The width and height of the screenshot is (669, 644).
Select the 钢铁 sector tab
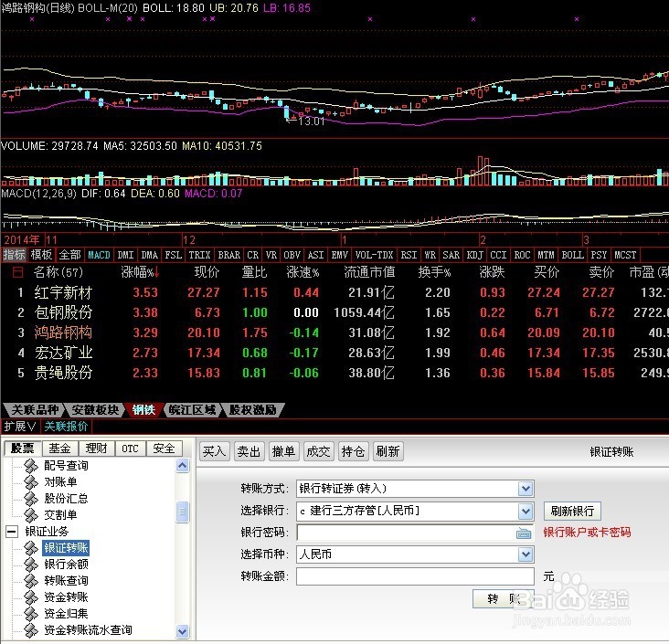tap(143, 410)
